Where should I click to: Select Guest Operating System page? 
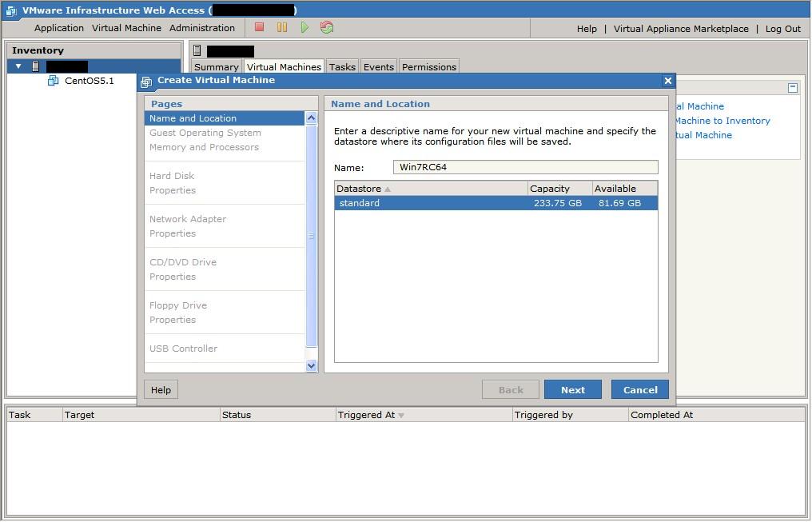pyautogui.click(x=225, y=133)
